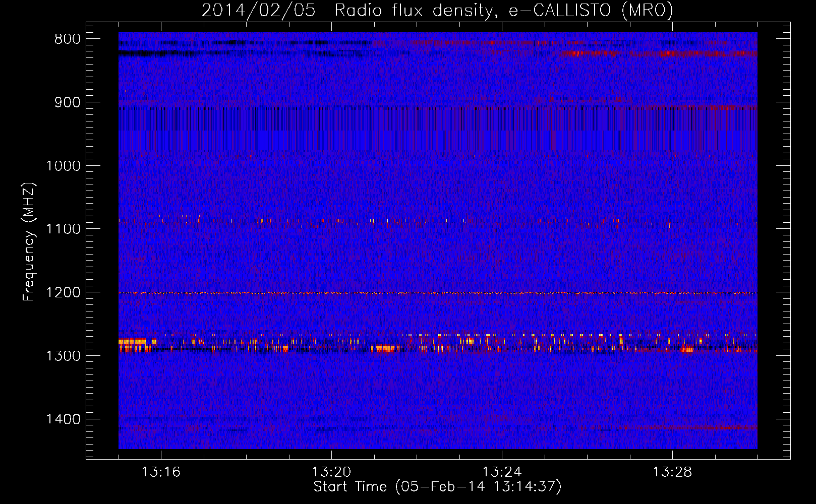Viewport: 816px width, 504px height.
Task: Click the plot title 'Radio flux density, e-CALLISTO (MRO)'
Action: pos(504,11)
